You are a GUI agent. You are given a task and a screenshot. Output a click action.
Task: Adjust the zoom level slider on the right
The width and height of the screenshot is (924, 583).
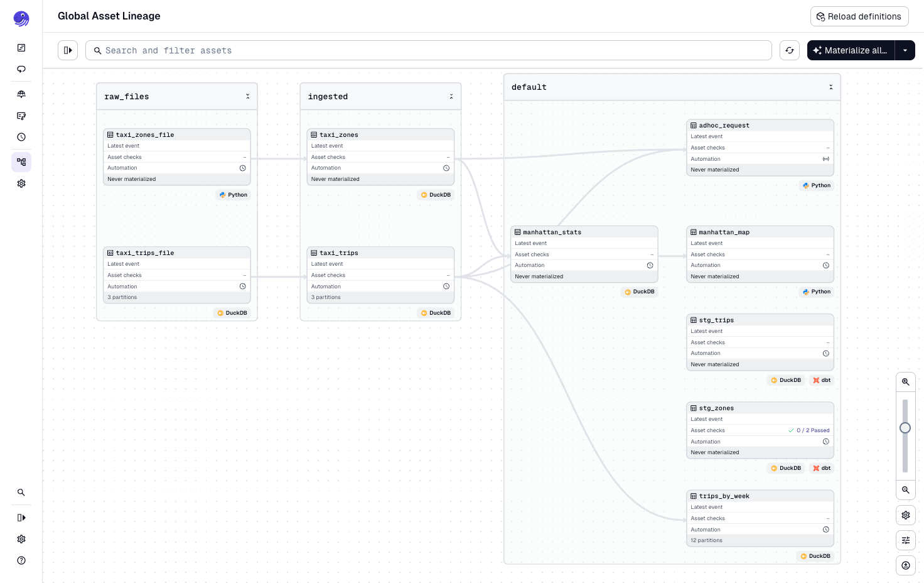[905, 428]
